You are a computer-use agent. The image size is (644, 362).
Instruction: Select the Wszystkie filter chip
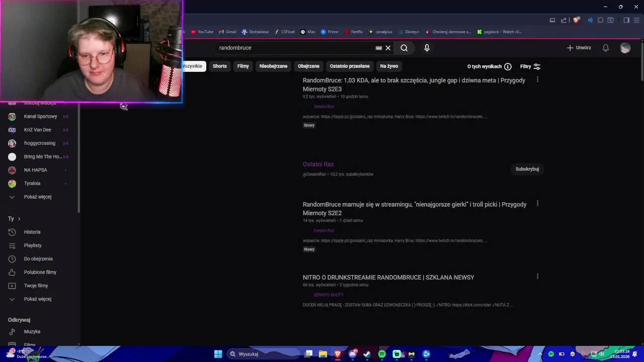pyautogui.click(x=193, y=66)
